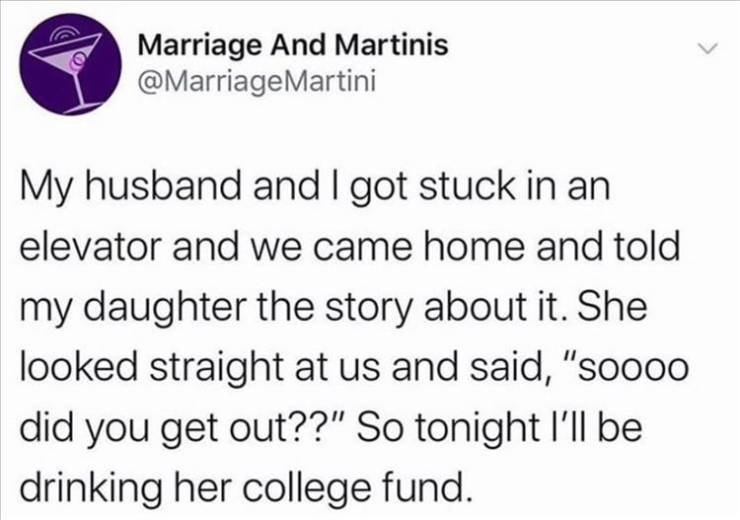Screen dimensions: 740x520
Task: Open the Marriage And Martinis display name
Action: tap(293, 45)
